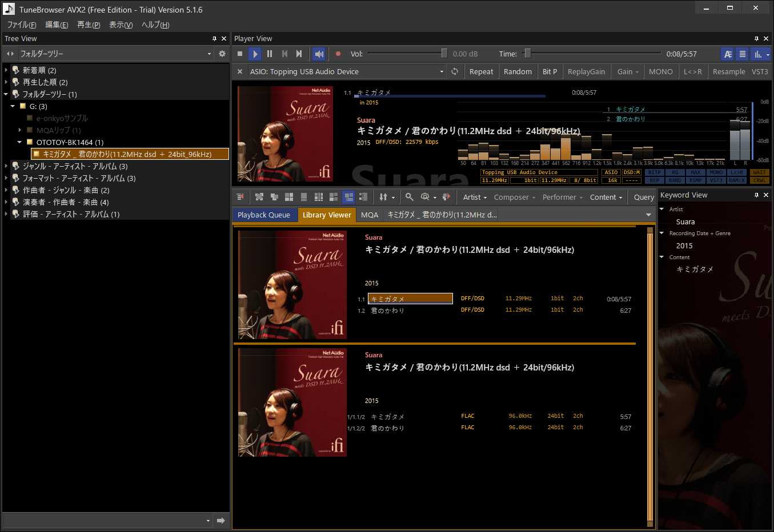
Task: Toggle Repeat playback mode
Action: (481, 71)
